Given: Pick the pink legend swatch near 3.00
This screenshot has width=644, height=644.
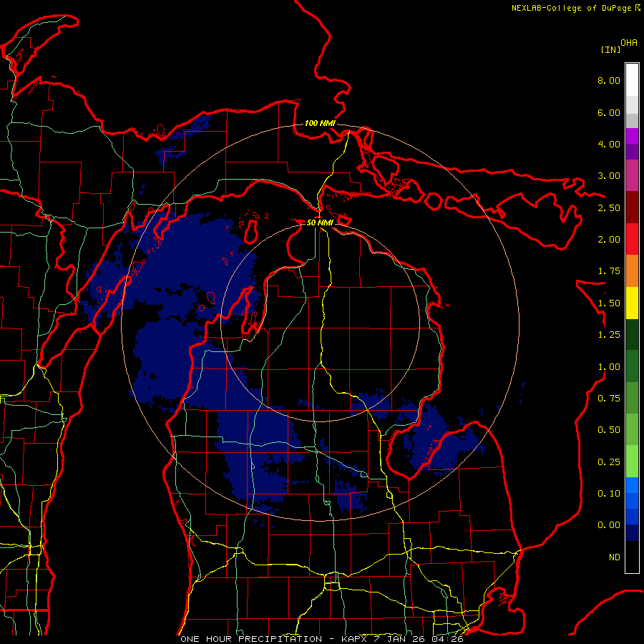Looking at the screenshot, I should 632,175.
